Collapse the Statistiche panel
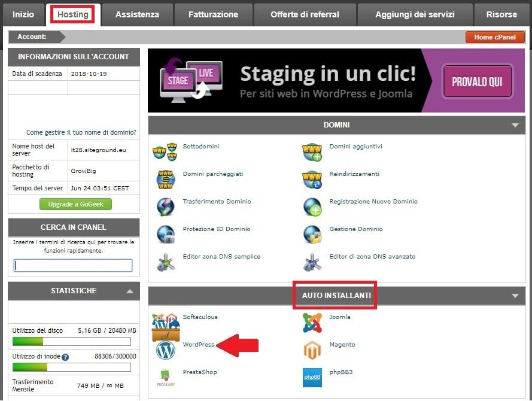532x401 pixels. pyautogui.click(x=129, y=291)
